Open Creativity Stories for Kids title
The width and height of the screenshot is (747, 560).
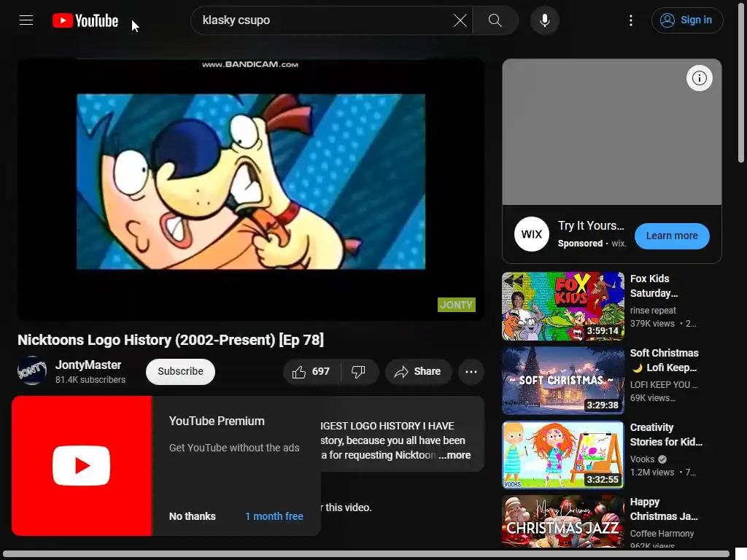pyautogui.click(x=666, y=435)
